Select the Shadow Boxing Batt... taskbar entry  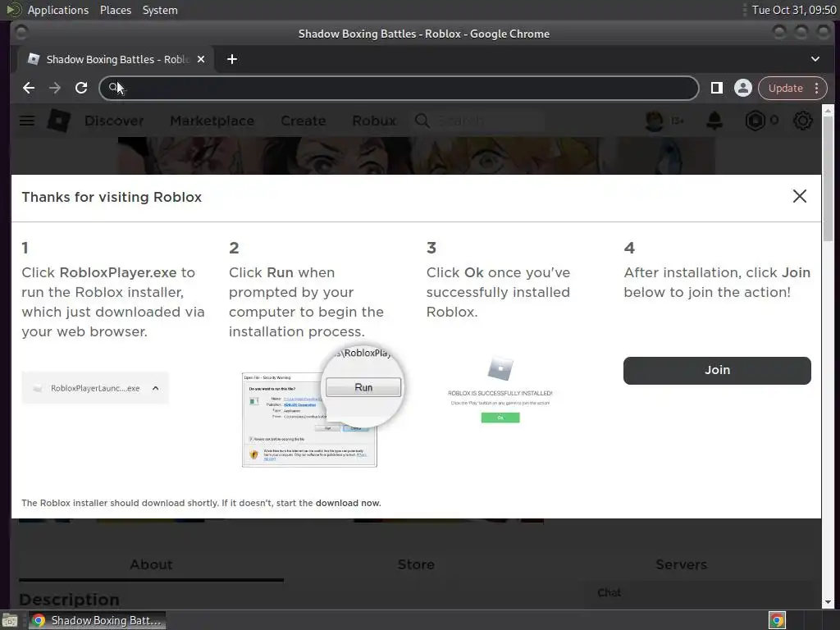pyautogui.click(x=97, y=621)
